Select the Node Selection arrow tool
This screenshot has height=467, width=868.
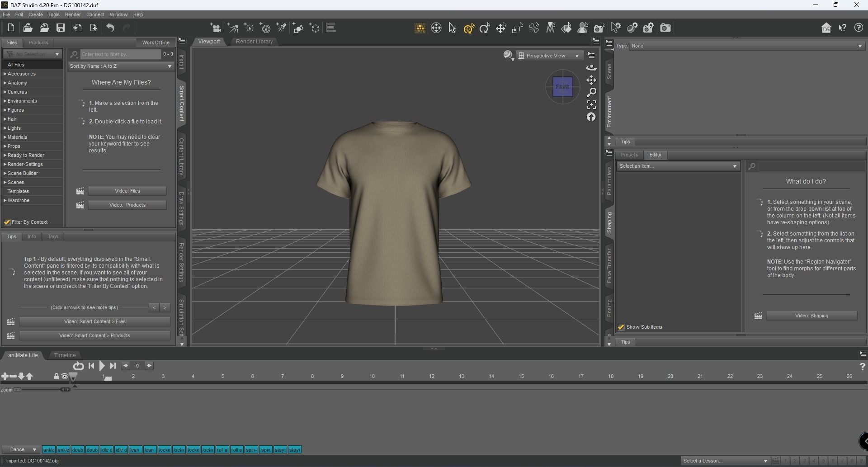(452, 28)
